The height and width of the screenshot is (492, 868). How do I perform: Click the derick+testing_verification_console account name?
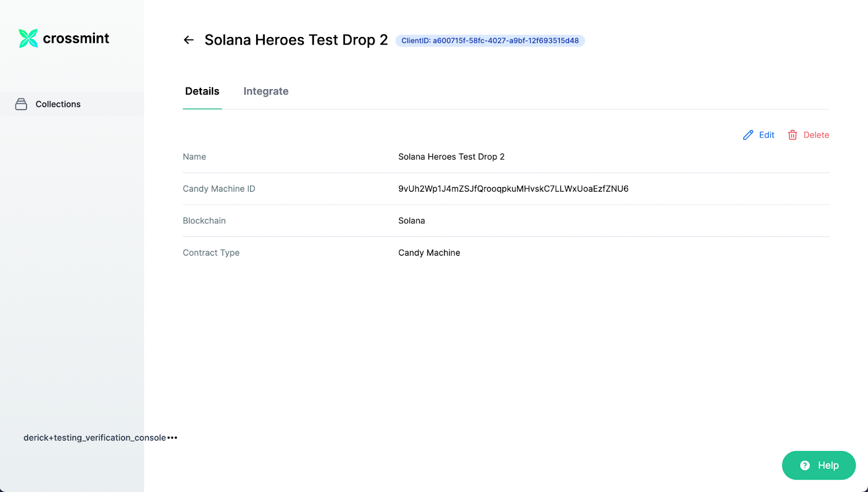(95, 438)
